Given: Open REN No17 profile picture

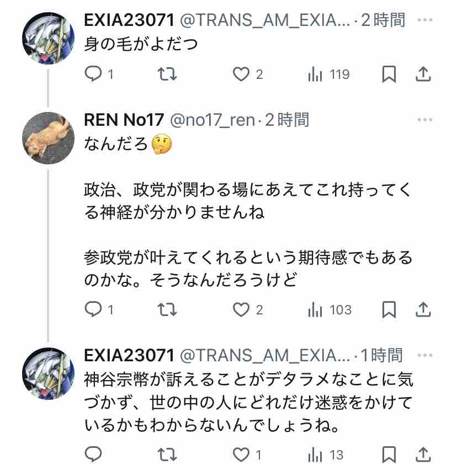Looking at the screenshot, I should tap(49, 138).
